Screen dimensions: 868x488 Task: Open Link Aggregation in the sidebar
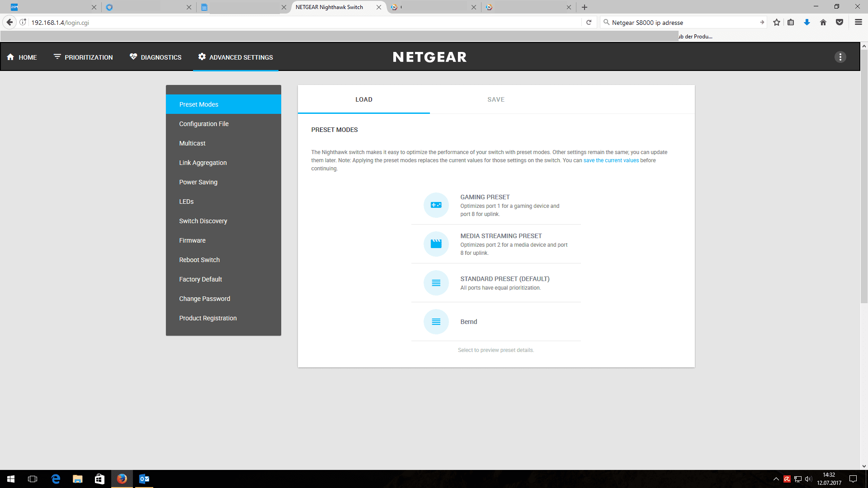[x=223, y=163]
